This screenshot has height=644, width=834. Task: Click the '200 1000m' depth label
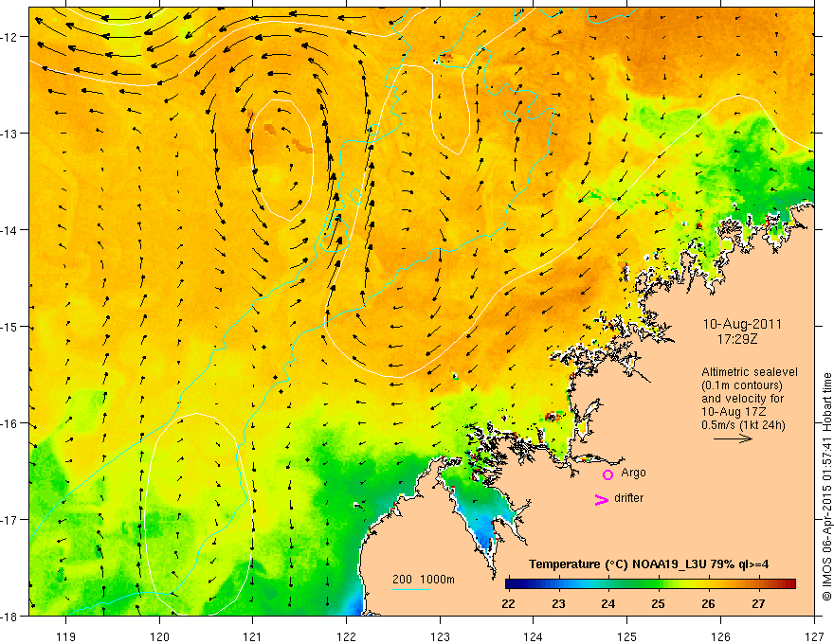tap(424, 580)
